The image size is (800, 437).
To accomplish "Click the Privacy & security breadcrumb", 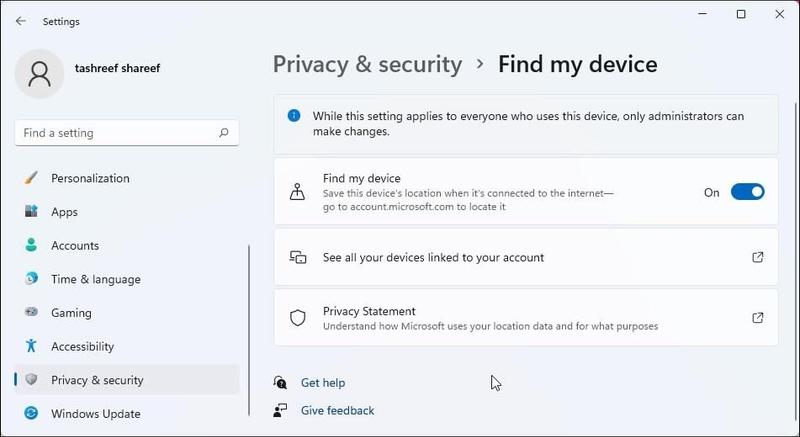I will pos(367,65).
